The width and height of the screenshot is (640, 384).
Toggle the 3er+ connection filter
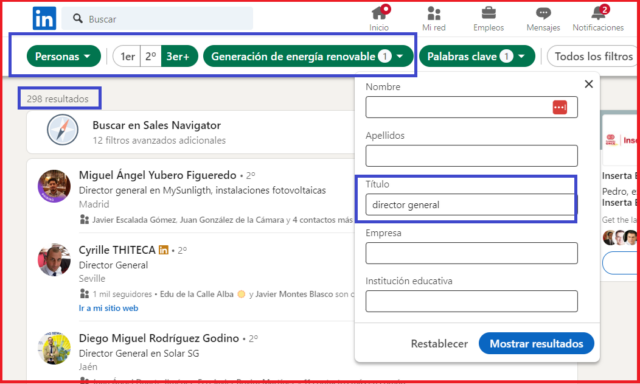tap(179, 56)
